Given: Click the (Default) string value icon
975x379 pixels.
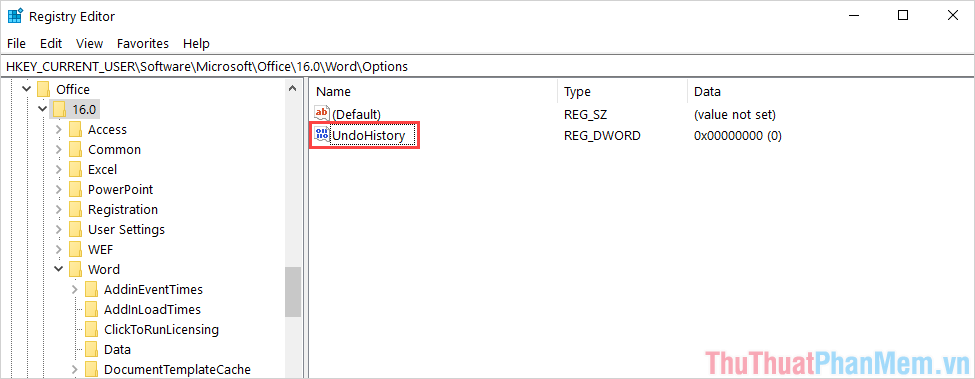Looking at the screenshot, I should (322, 114).
